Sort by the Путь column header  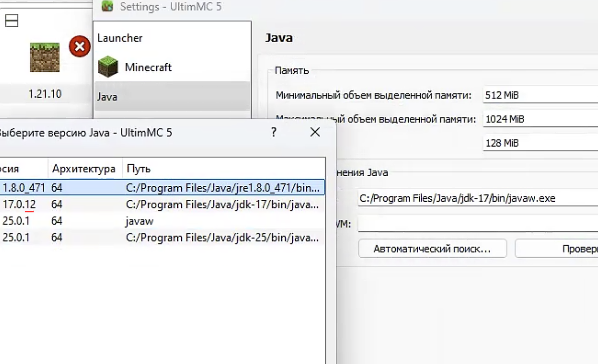pos(139,169)
